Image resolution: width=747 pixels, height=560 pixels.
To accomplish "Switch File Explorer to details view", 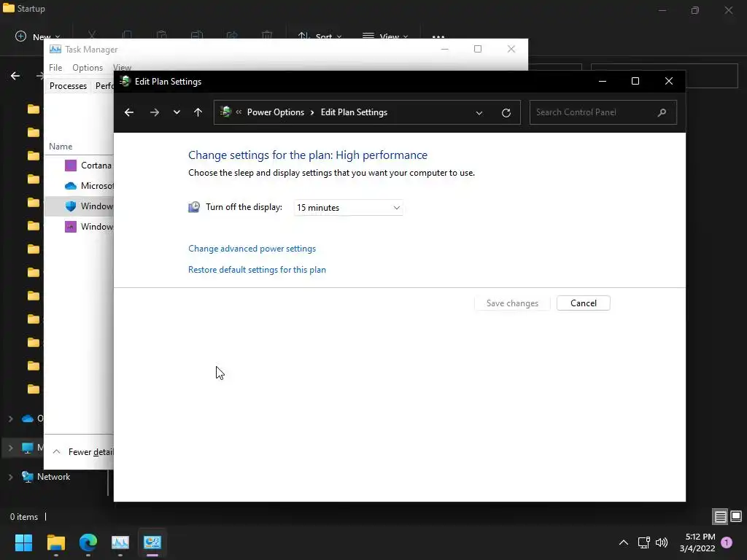I will click(x=720, y=516).
